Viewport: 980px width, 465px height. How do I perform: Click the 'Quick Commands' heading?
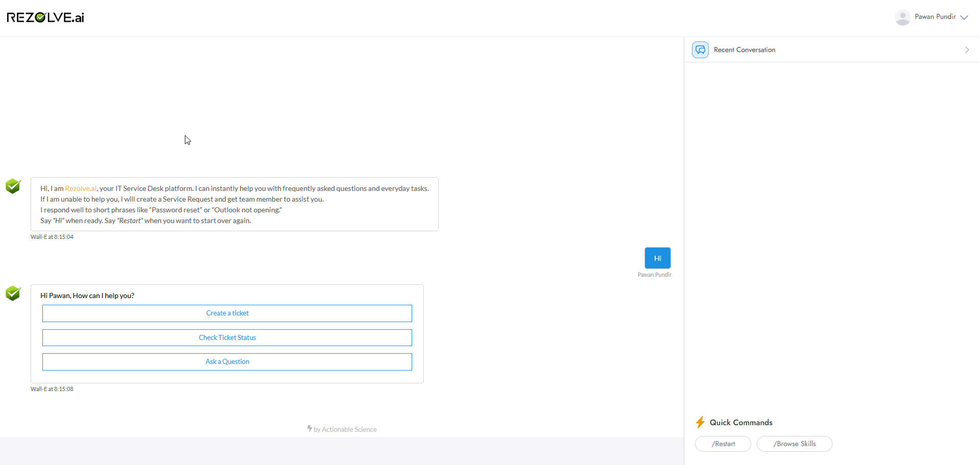click(741, 423)
